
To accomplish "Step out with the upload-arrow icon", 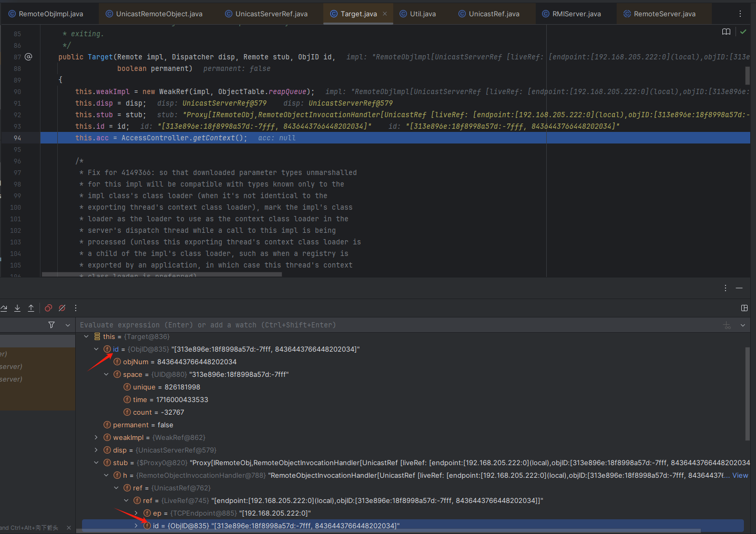I will (31, 308).
